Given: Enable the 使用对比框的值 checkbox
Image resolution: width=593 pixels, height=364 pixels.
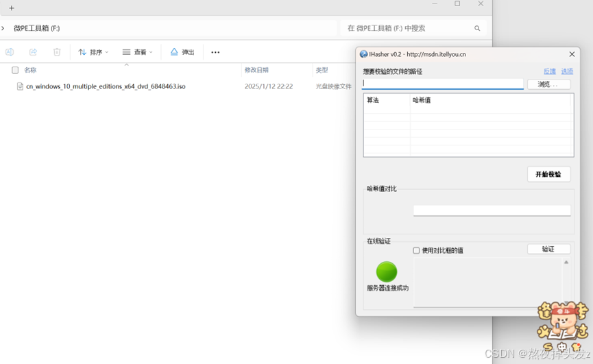Looking at the screenshot, I should (x=416, y=251).
